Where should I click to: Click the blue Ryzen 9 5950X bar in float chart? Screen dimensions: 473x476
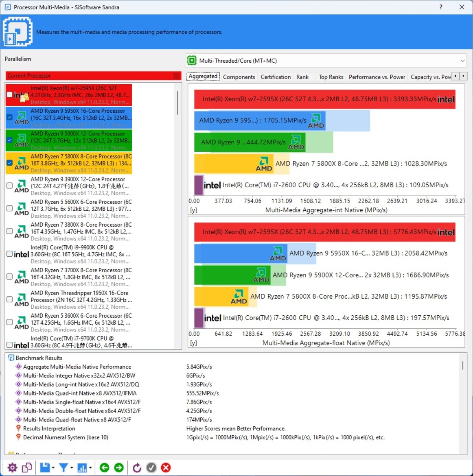240,253
